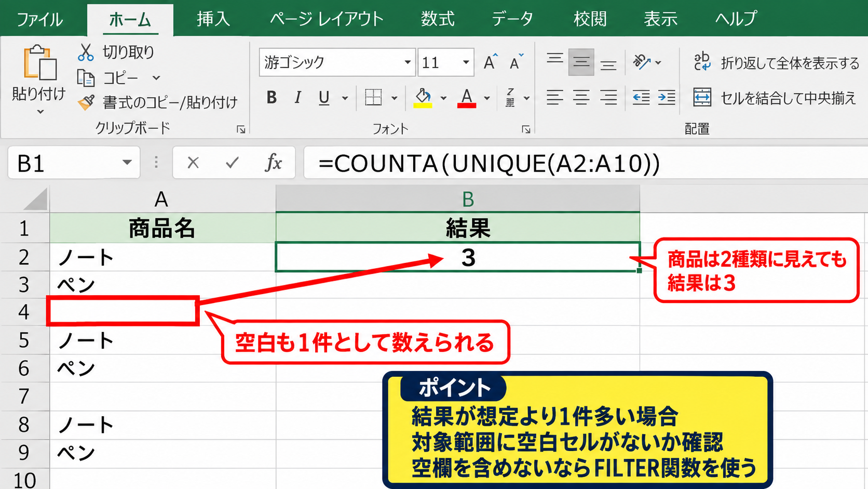Cut selection with 切り取り scissors icon
The image size is (868, 489).
tap(86, 52)
